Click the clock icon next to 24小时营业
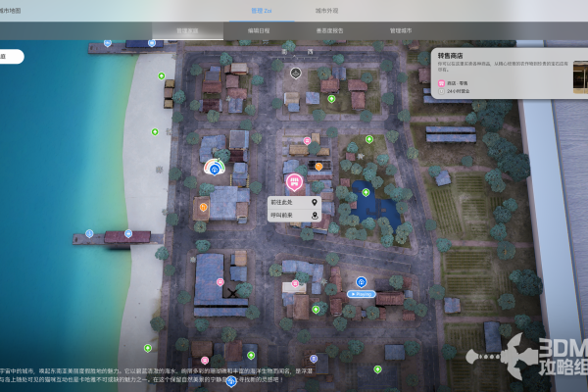Viewport: 588px width, 392px height. tap(441, 91)
